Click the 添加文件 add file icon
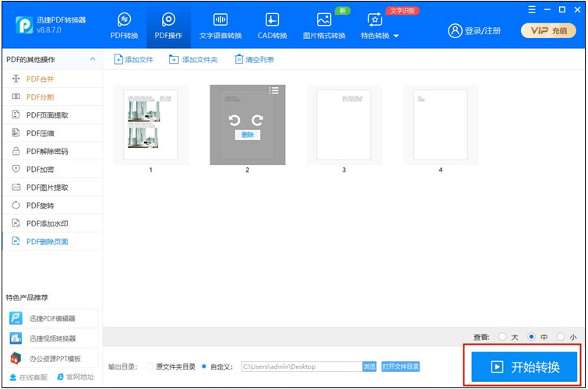588x389 pixels. coord(118,60)
